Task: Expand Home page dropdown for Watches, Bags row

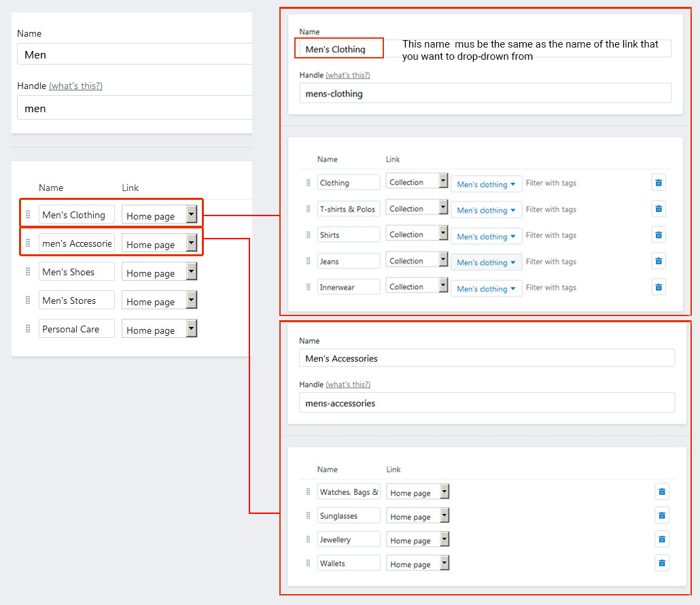Action: tap(417, 492)
